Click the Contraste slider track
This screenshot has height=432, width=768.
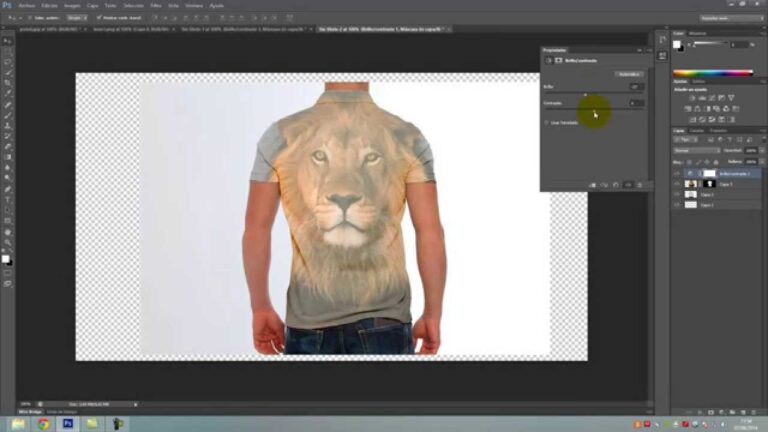coord(593,110)
